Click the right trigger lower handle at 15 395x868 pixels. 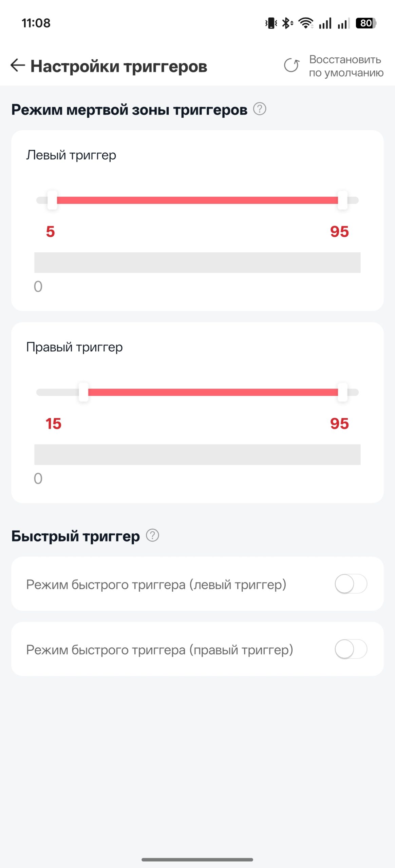(x=83, y=392)
